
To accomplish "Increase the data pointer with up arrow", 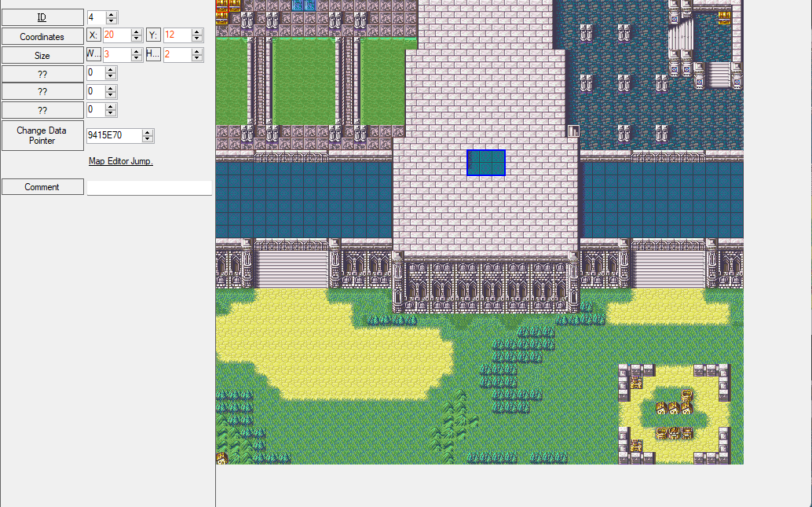I will (x=148, y=132).
